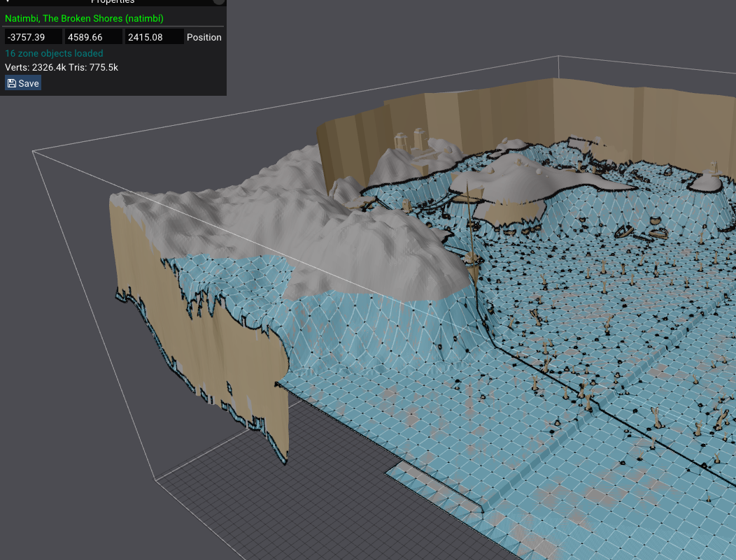Viewport: 736px width, 560px height.
Task: Collapse the Properties panel arrow
Action: click(x=8, y=2)
